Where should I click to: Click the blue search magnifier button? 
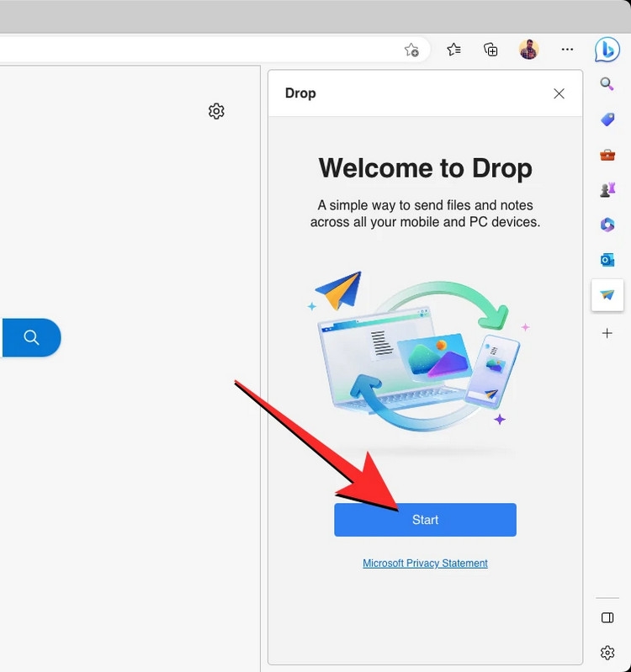click(x=32, y=337)
